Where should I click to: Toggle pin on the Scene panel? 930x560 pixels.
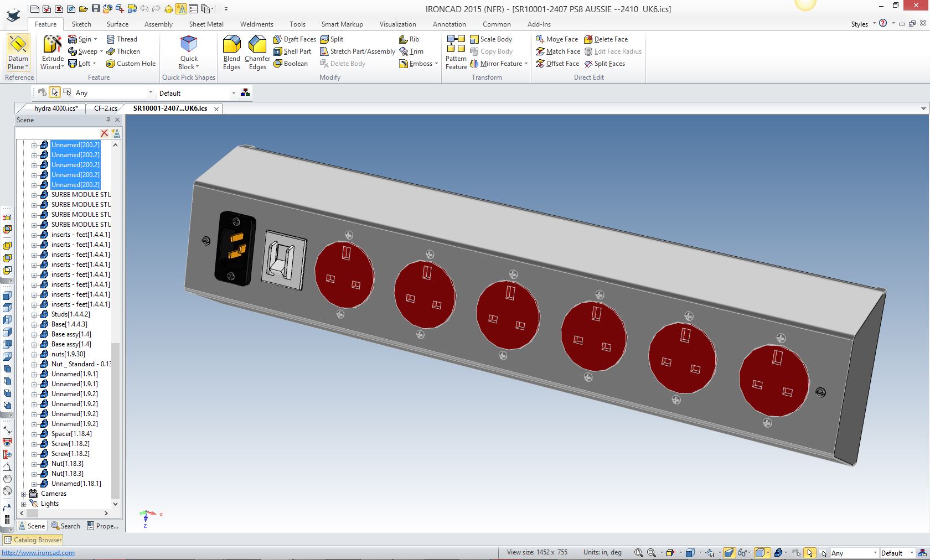pyautogui.click(x=108, y=120)
